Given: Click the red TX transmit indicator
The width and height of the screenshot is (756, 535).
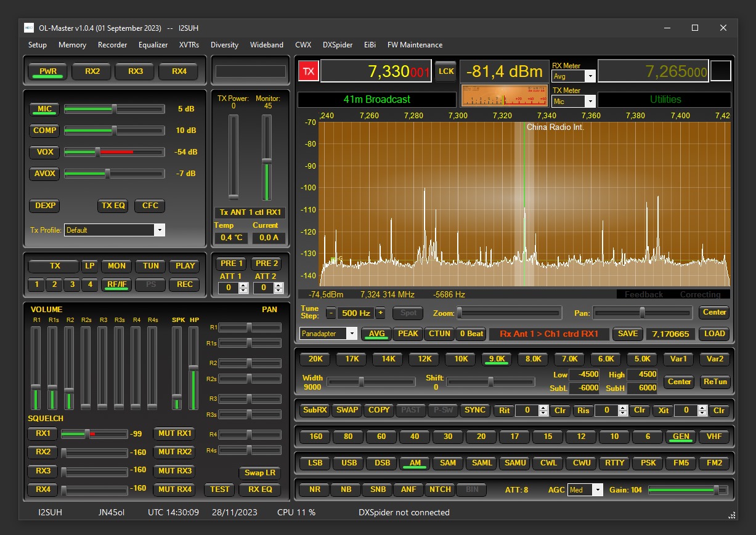Looking at the screenshot, I should (308, 71).
